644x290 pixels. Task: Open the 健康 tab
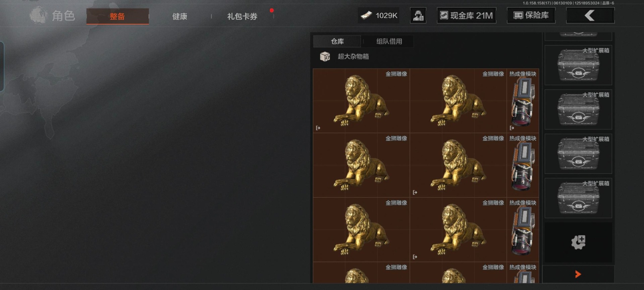click(x=180, y=16)
